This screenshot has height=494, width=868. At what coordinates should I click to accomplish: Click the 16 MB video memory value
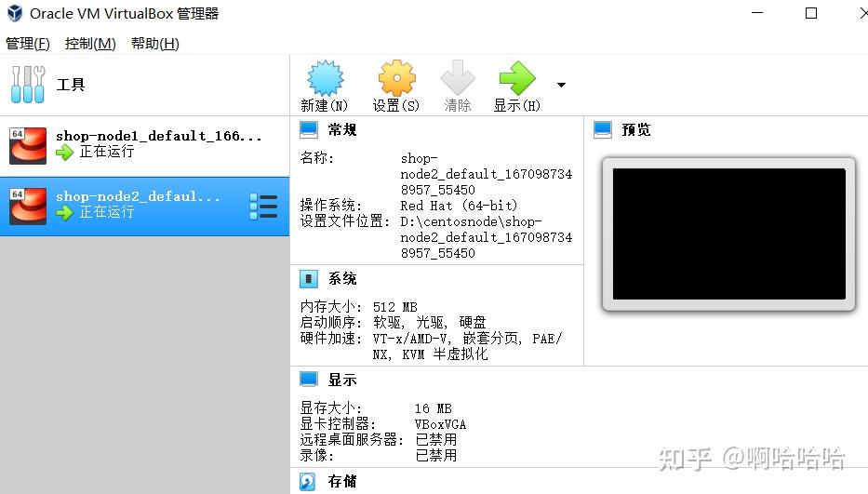click(x=433, y=408)
